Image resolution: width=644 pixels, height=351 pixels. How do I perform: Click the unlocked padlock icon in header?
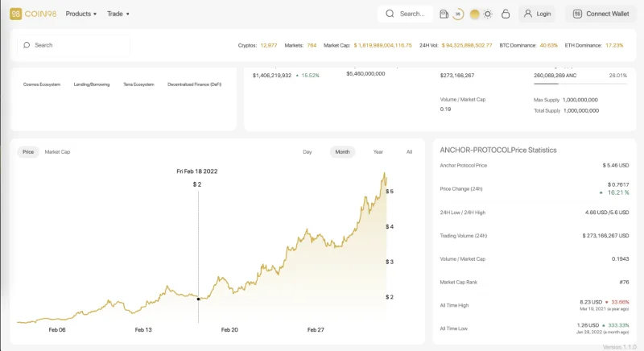506,14
